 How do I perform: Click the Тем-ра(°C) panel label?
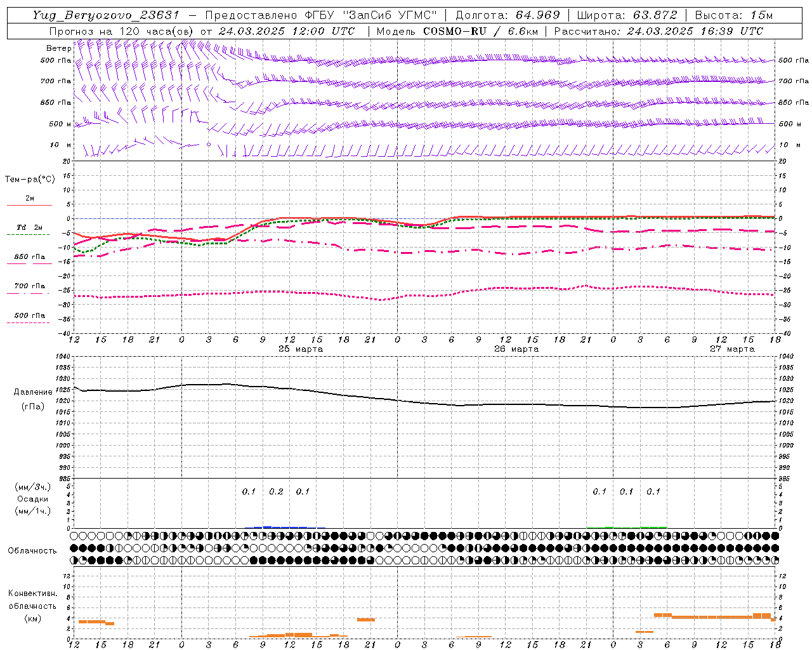[x=30, y=180]
